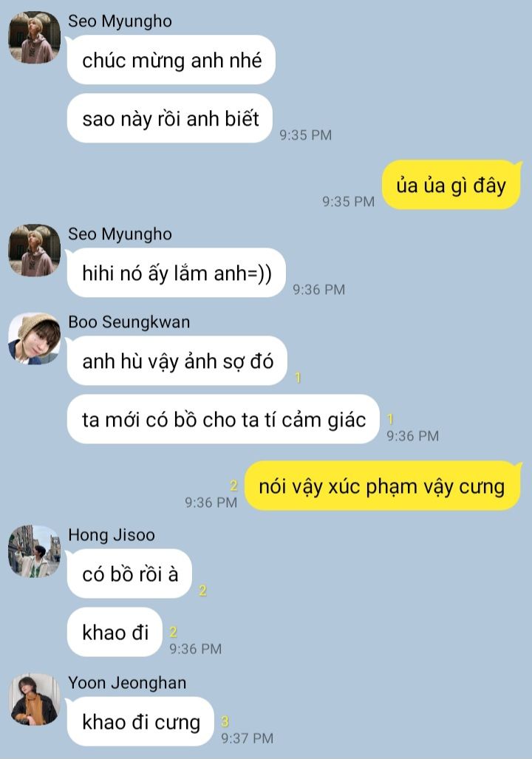Select the yellow 'ủa ủa gì đây' message

tap(451, 185)
